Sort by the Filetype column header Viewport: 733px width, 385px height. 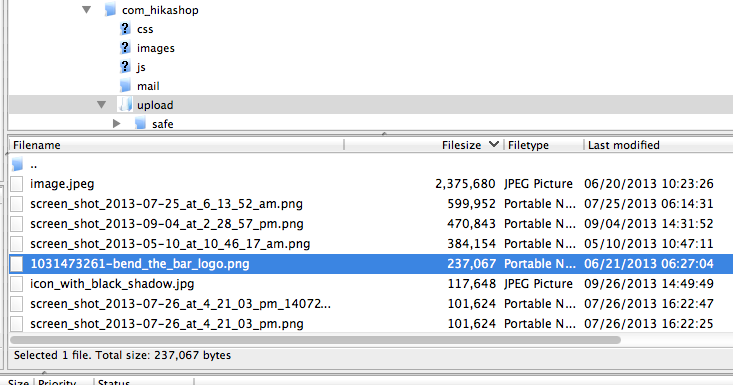point(544,145)
